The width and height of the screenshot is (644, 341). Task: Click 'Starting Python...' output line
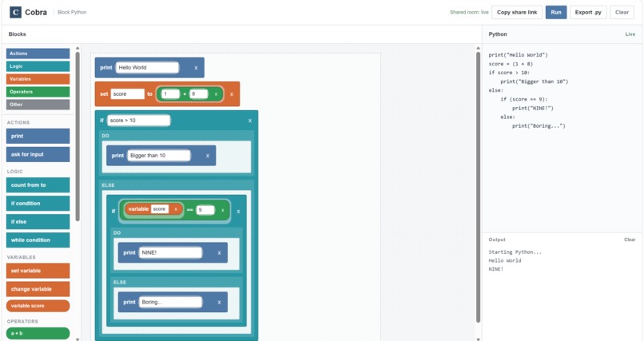(515, 252)
